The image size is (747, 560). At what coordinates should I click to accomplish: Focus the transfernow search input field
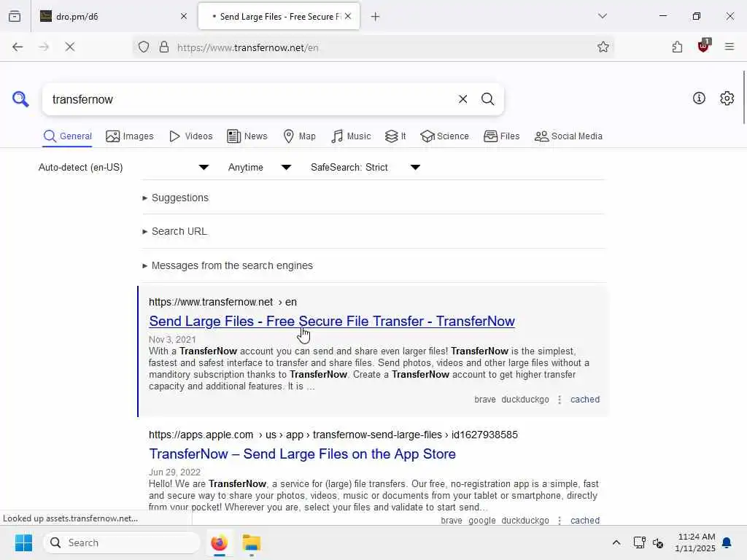(x=250, y=99)
